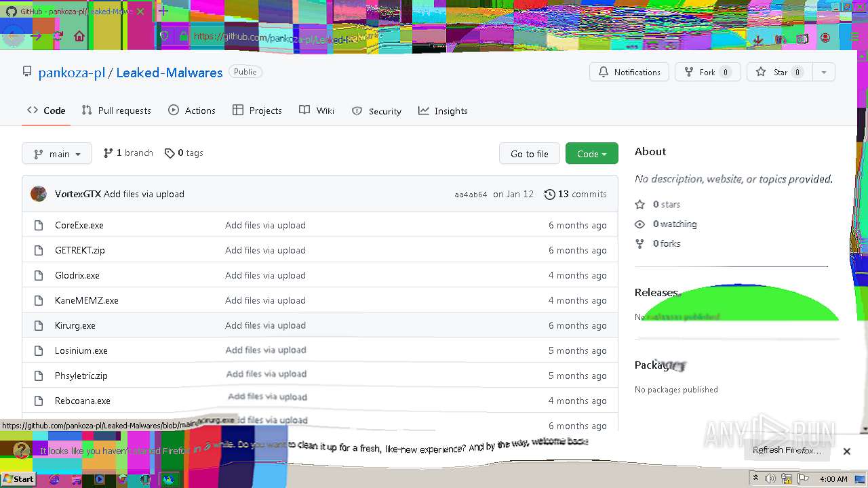868x488 pixels.
Task: Open KaneMEMZ.exe file
Action: point(87,300)
